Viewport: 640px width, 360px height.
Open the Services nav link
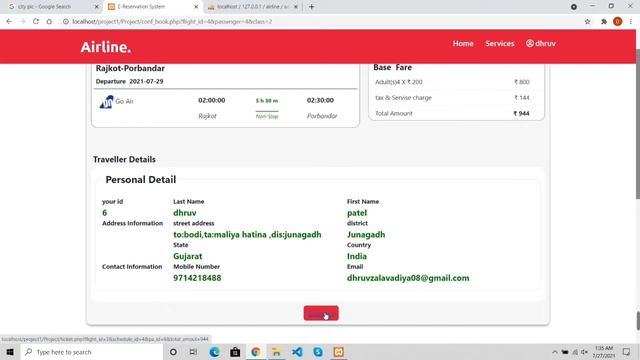(x=500, y=43)
